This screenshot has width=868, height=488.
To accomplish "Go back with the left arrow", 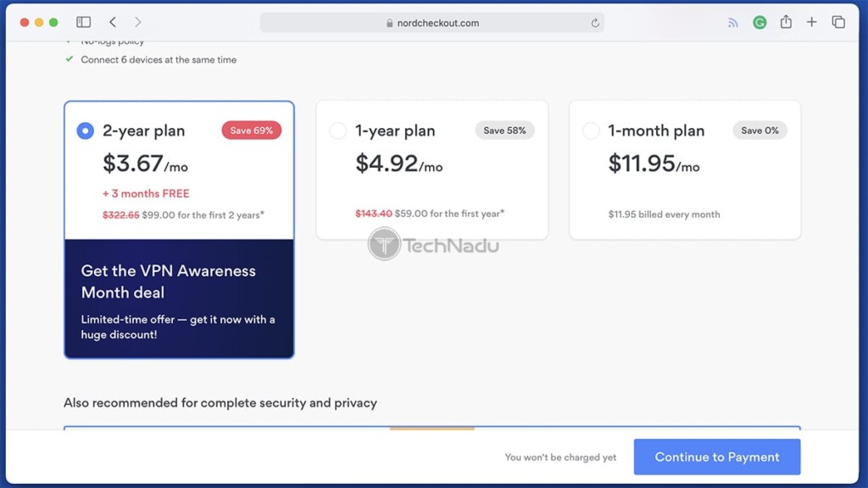I will click(113, 22).
